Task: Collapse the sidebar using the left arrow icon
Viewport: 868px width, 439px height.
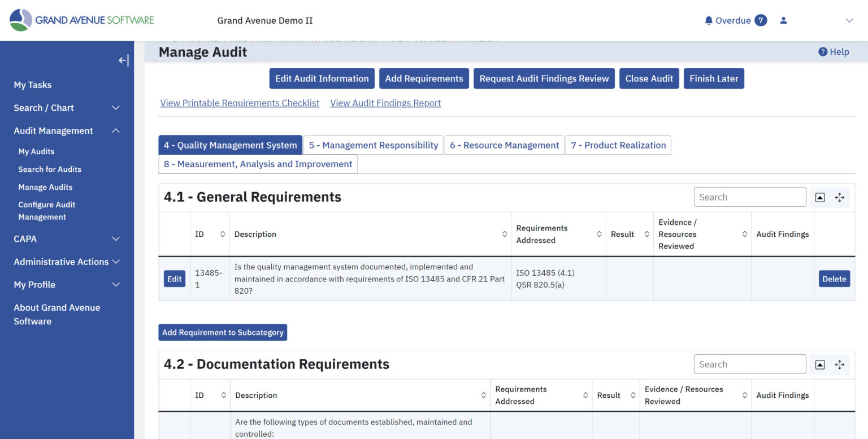Action: 123,60
